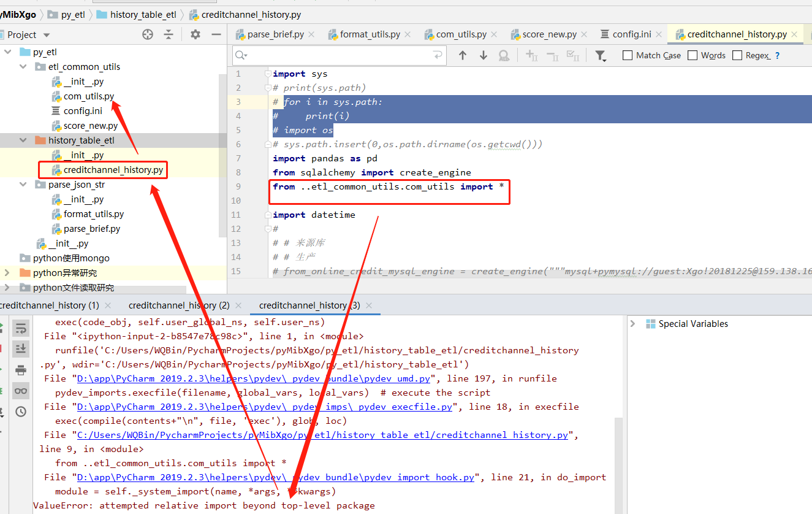This screenshot has height=514, width=812.
Task: Collapse the py_etl folder
Action: coord(8,52)
